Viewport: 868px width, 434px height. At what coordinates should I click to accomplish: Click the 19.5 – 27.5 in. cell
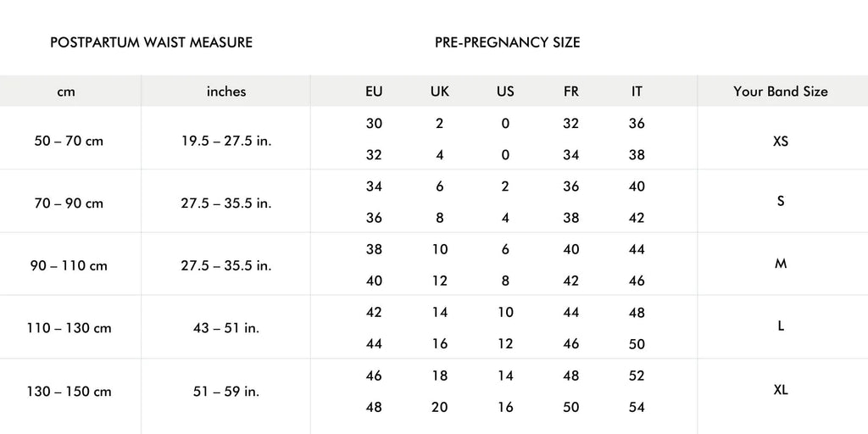(226, 141)
